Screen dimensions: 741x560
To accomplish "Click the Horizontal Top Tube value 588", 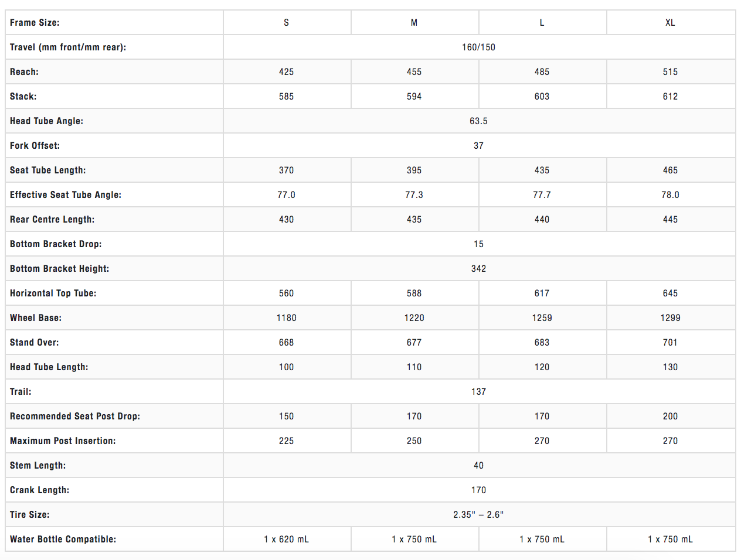I will pyautogui.click(x=414, y=293).
